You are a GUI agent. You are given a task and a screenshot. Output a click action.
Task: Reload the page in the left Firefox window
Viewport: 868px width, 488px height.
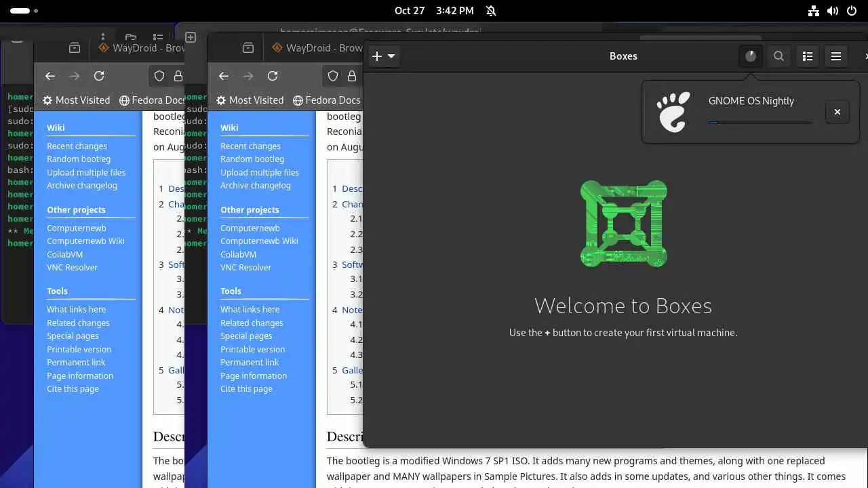coord(99,76)
